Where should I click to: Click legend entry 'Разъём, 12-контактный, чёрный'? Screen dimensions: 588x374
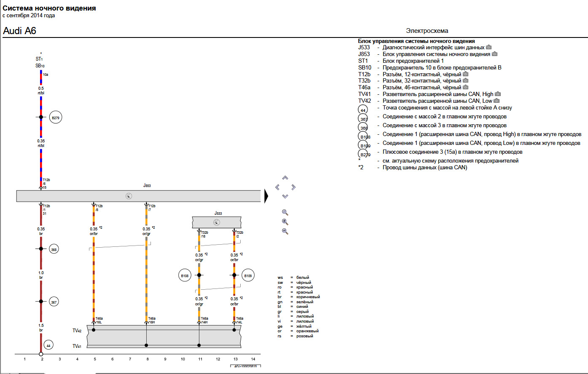[422, 74]
